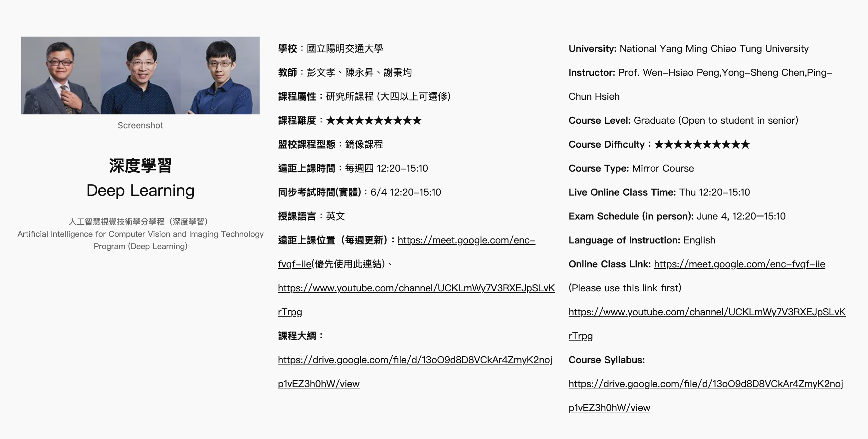Click the 教師 instructor names line
This screenshot has width=868, height=439.
pyautogui.click(x=344, y=73)
